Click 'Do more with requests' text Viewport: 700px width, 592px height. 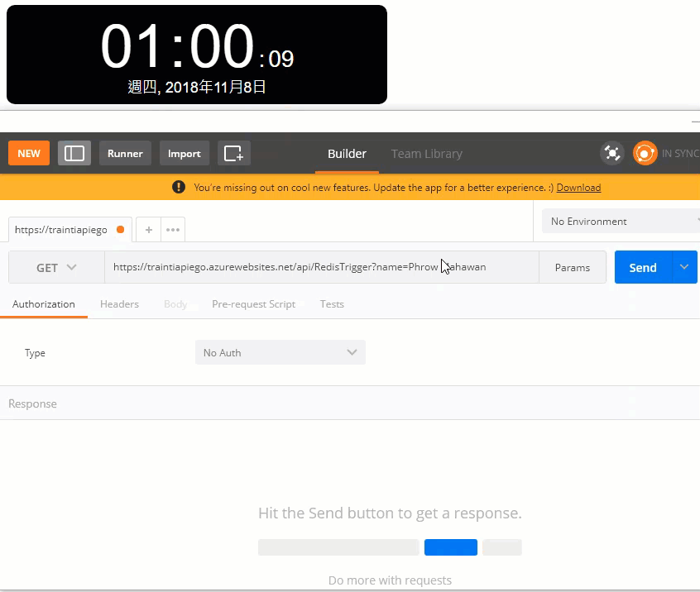tap(390, 580)
